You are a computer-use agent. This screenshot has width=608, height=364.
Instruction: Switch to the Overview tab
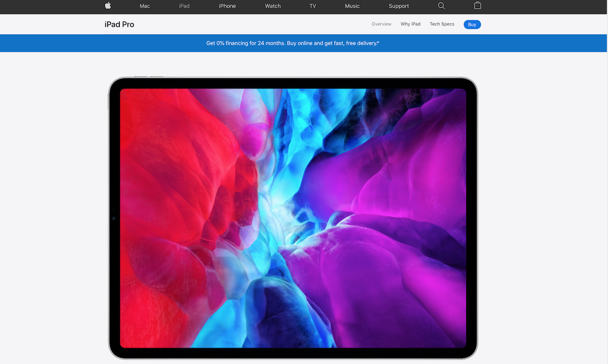(x=381, y=24)
